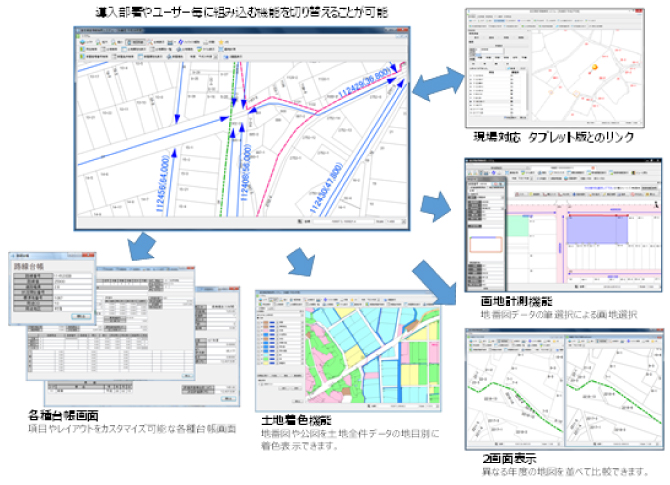The height and width of the screenshot is (485, 670).
Task: Click the blue compass icon in the main map toolbar
Action: click(x=180, y=41)
